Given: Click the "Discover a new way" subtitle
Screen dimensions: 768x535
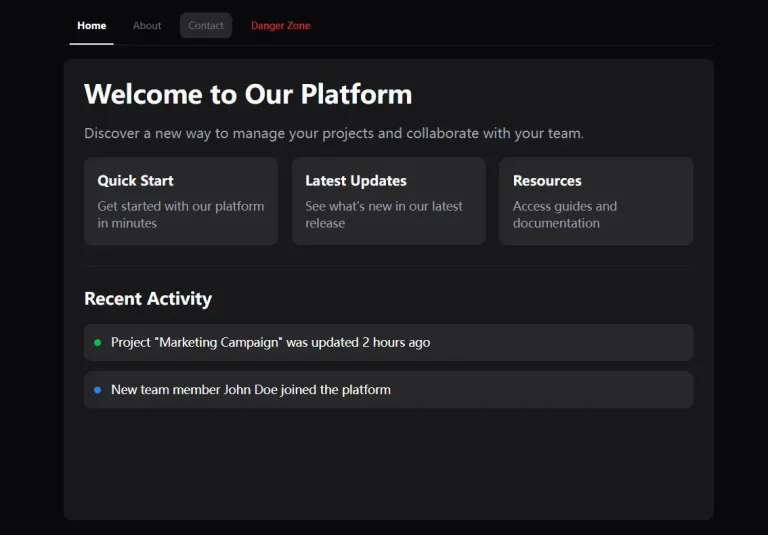Looking at the screenshot, I should pyautogui.click(x=333, y=133).
